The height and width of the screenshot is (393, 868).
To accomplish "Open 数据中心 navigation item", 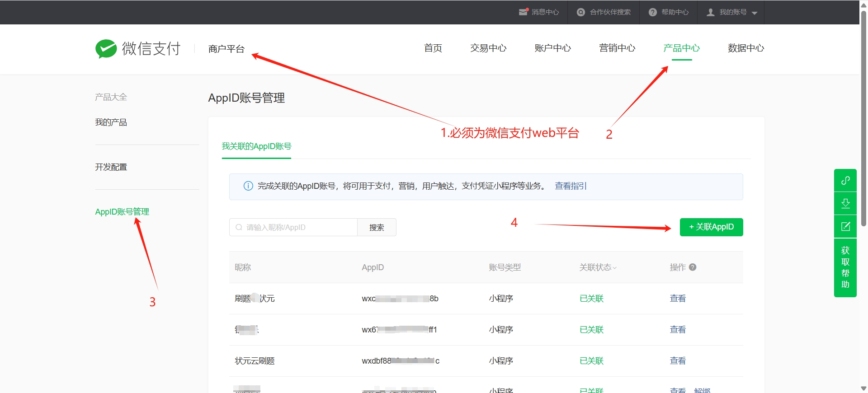I will 746,48.
